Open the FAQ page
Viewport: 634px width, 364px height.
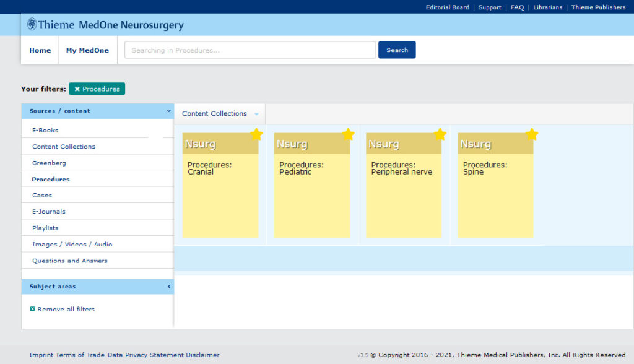pos(517,7)
